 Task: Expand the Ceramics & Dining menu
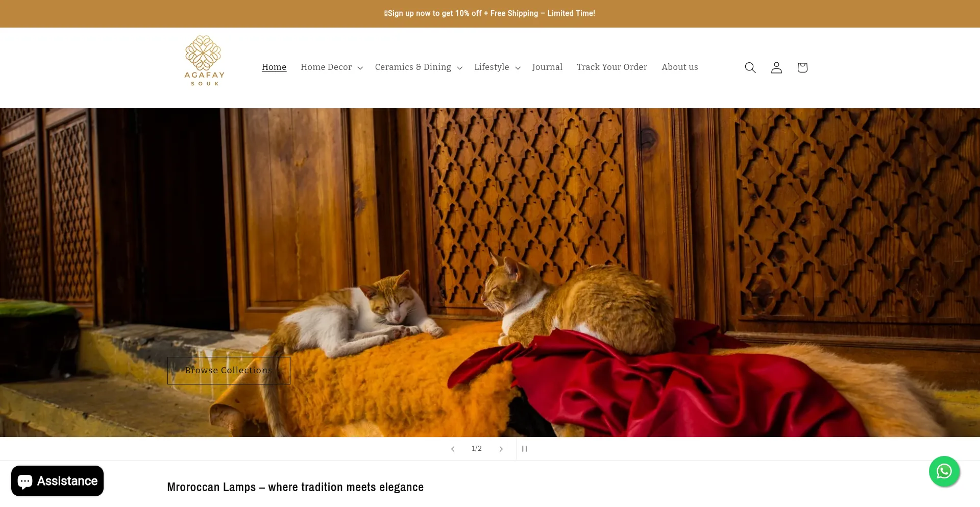click(x=419, y=67)
